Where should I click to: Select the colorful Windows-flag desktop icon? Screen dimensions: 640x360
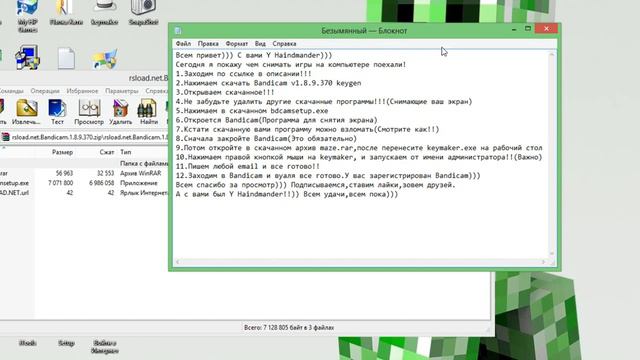(104, 58)
